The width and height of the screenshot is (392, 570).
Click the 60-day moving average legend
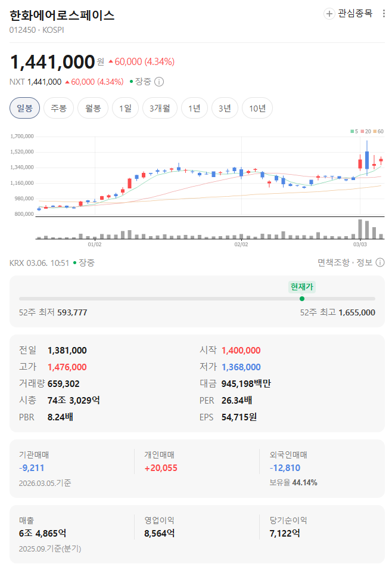click(378, 131)
